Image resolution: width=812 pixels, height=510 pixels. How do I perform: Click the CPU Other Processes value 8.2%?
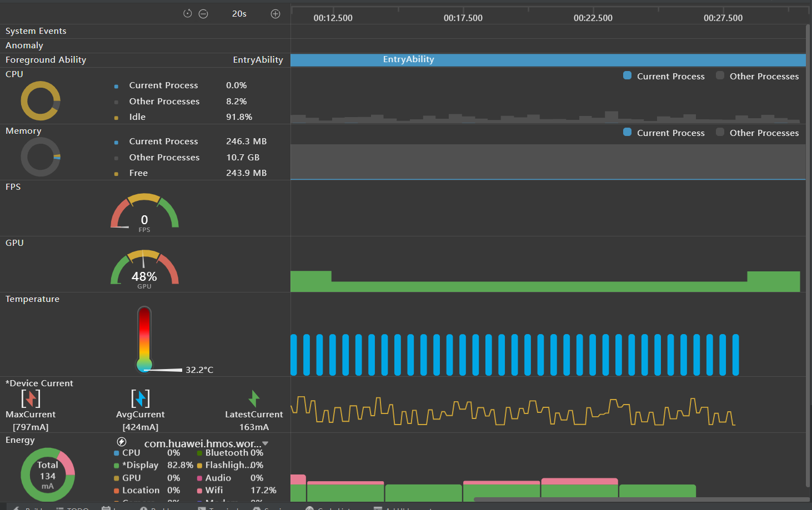(x=236, y=102)
